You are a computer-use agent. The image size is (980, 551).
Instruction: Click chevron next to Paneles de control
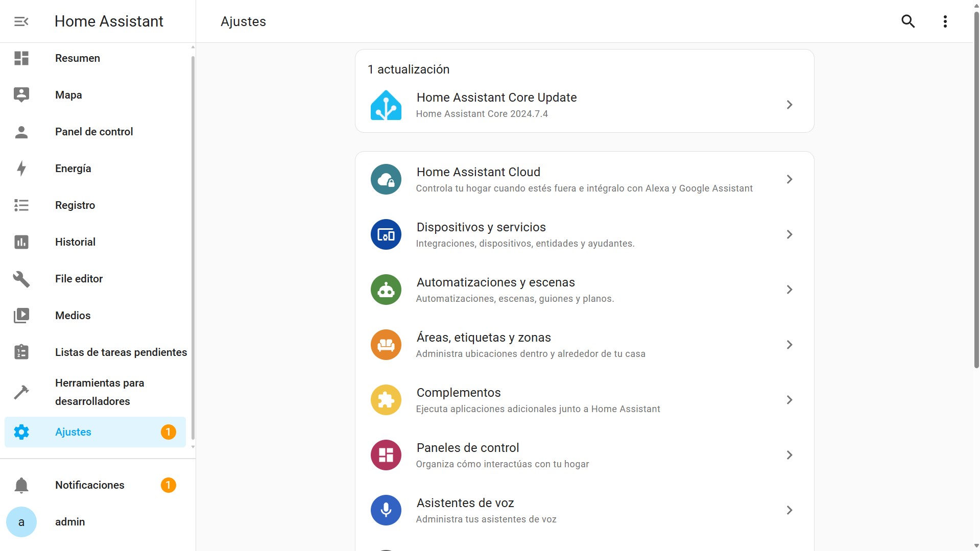789,455
